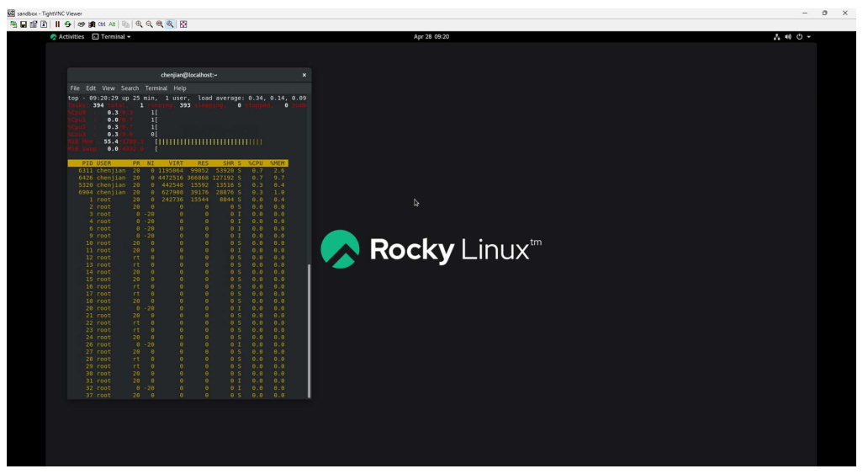Click the Refresh screen green arrows icon
This screenshot has width=868, height=474.
coord(67,24)
